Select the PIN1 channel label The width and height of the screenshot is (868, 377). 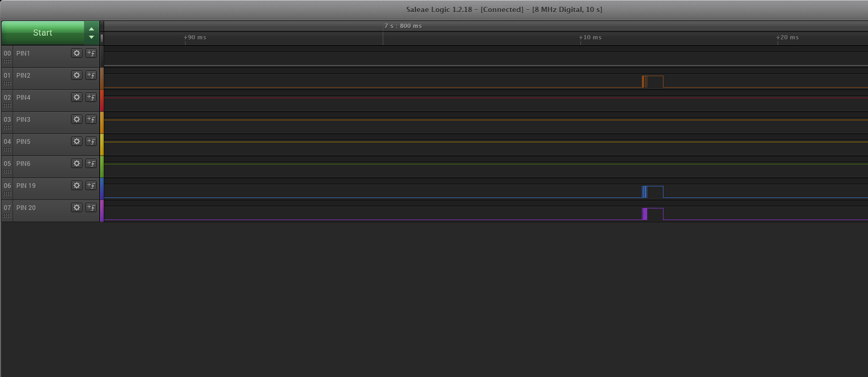click(x=23, y=54)
